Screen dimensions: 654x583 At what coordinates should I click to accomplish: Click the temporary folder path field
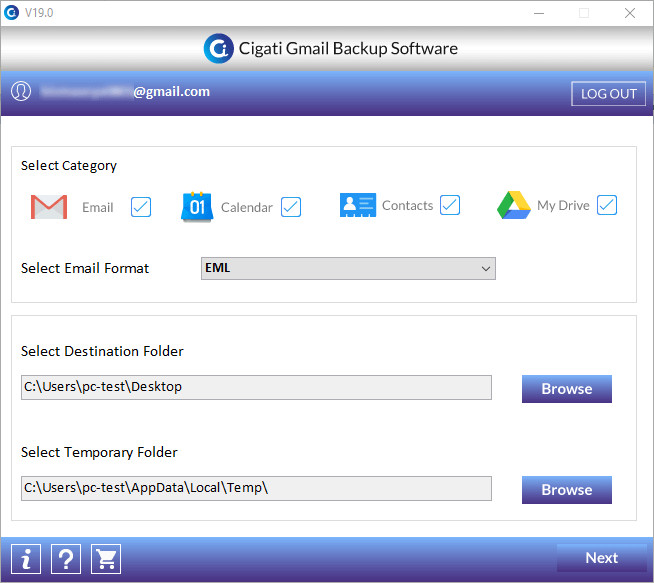(257, 488)
